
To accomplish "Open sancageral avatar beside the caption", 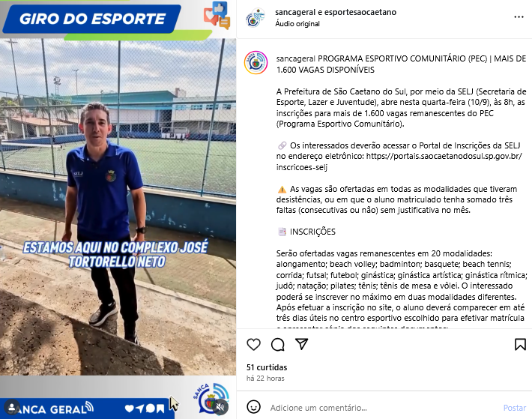I will tap(256, 62).
